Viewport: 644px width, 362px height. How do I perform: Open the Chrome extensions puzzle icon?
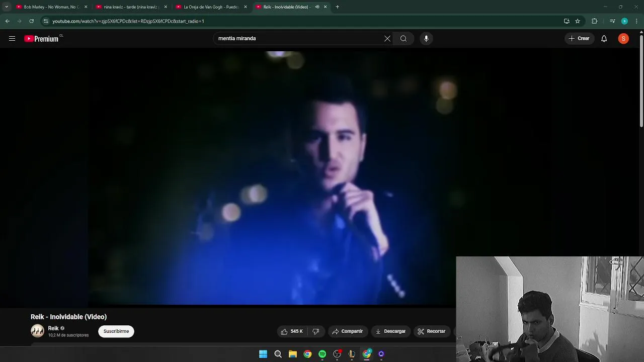pos(595,21)
